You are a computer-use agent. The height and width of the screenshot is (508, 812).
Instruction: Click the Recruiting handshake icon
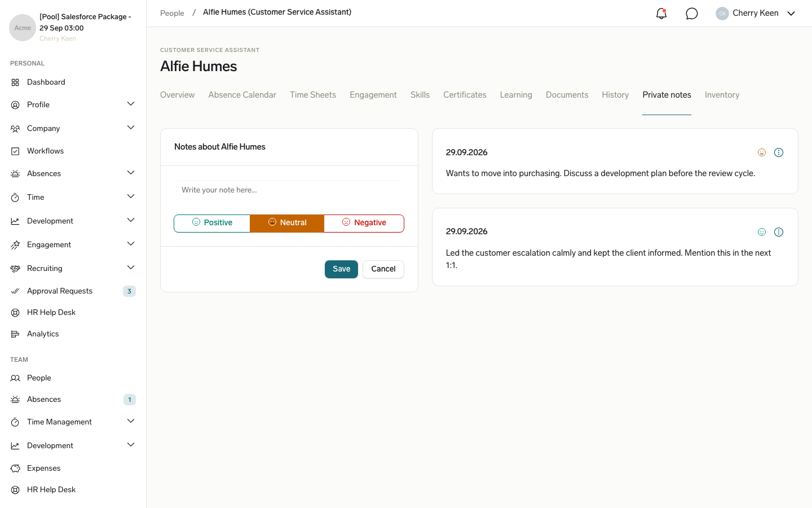pyautogui.click(x=15, y=269)
